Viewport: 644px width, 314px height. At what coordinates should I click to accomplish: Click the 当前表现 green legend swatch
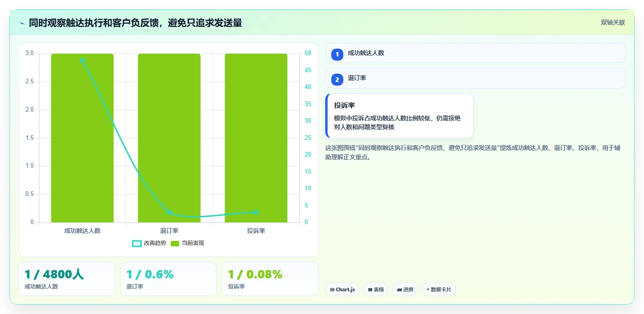pos(175,244)
